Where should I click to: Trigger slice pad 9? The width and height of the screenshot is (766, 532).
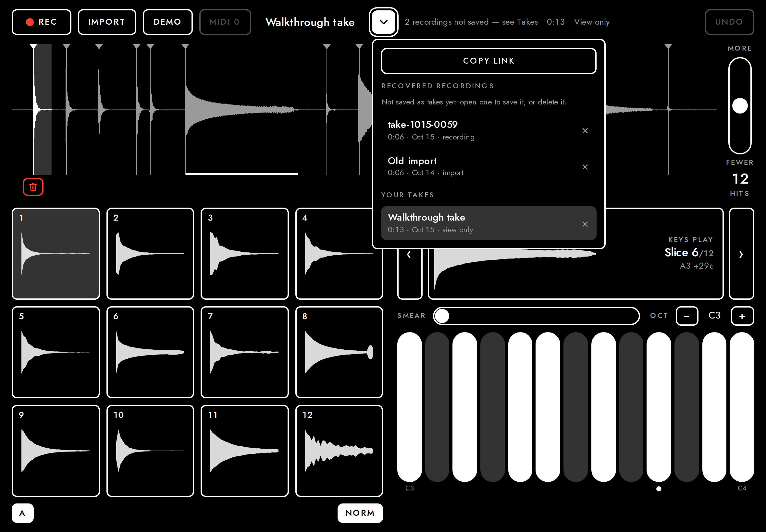point(56,451)
